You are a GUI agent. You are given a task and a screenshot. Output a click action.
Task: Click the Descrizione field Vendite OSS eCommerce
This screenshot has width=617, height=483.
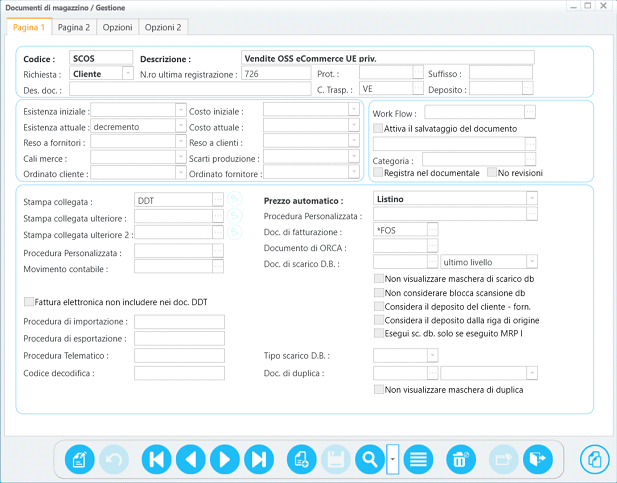click(388, 58)
